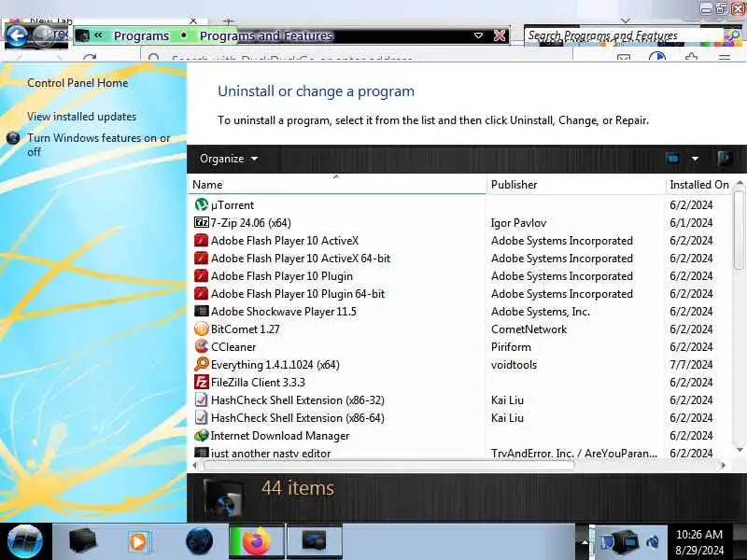Select HashCheck Shell Extension (x86-32) icon

click(201, 400)
